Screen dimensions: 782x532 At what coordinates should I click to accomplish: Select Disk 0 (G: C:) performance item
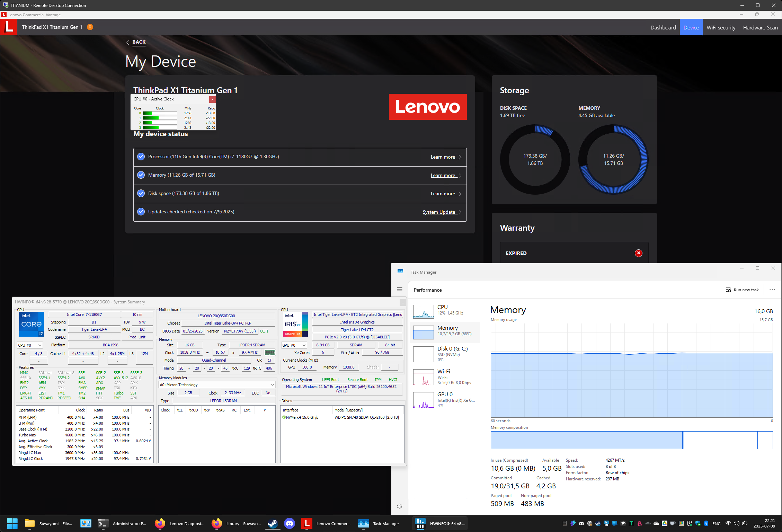pos(445,354)
